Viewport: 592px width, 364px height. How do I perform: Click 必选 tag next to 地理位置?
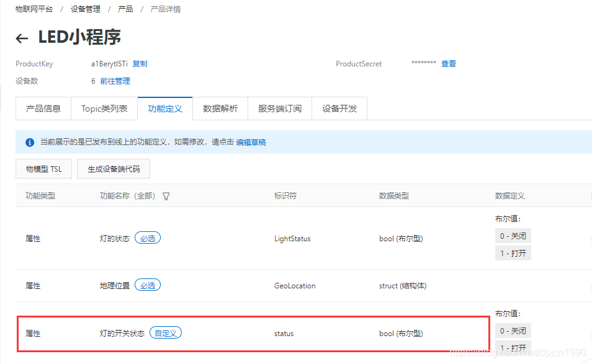pyautogui.click(x=148, y=285)
